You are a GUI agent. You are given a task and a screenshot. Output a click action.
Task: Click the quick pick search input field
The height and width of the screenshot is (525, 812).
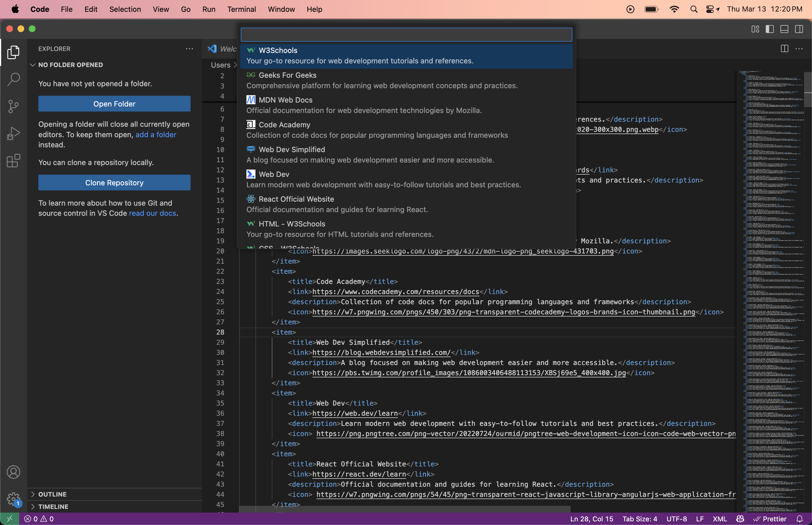(406, 34)
